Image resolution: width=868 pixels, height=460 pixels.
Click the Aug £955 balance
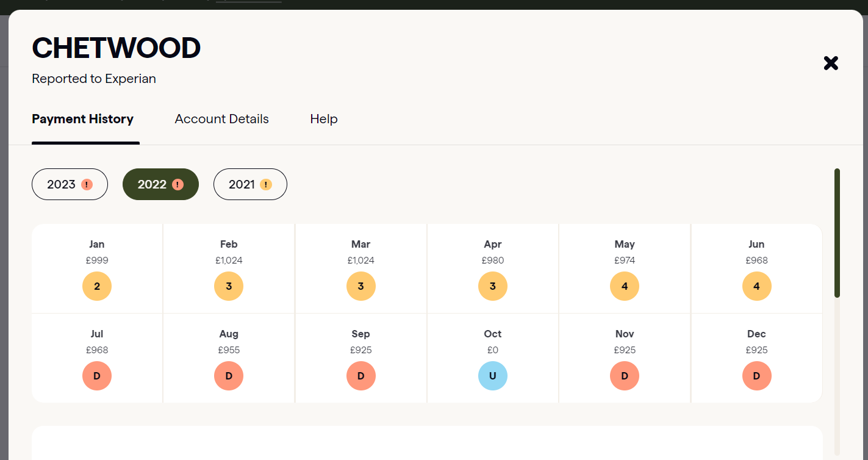pos(229,350)
